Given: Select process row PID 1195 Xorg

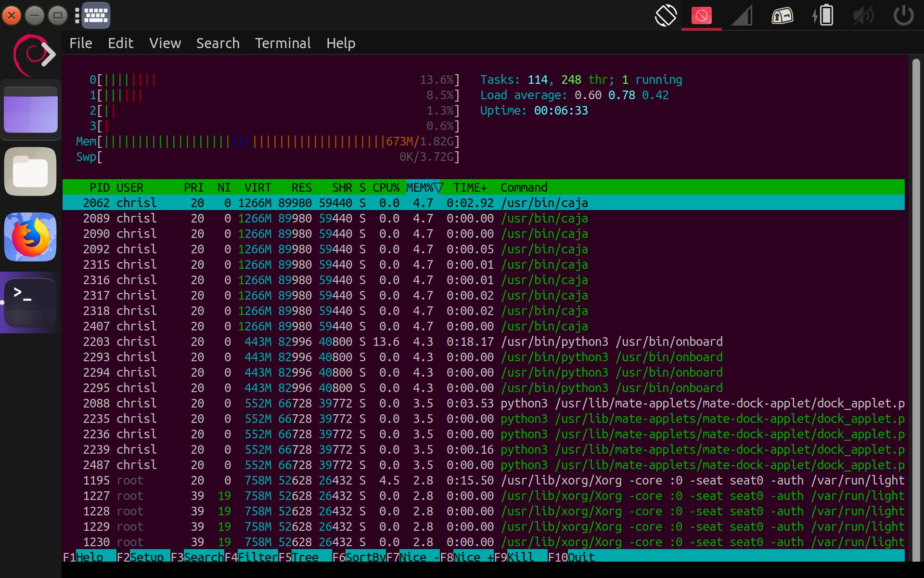Looking at the screenshot, I should 484,480.
